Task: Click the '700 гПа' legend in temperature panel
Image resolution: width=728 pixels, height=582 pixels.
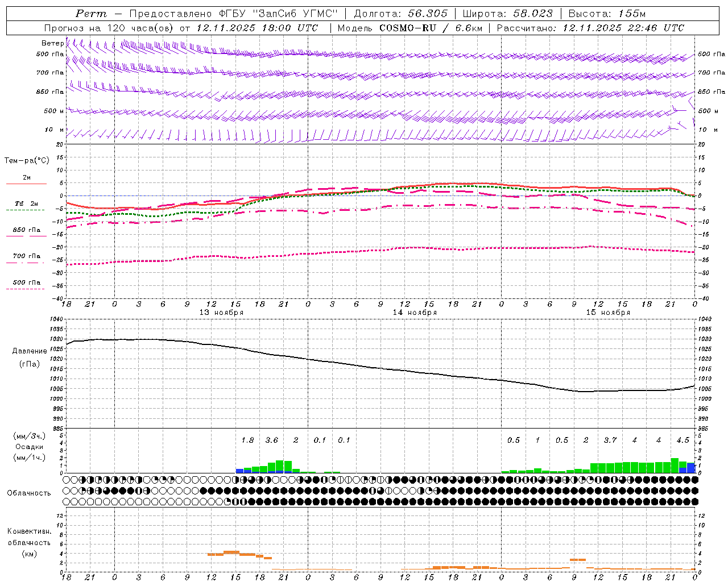Action: pyautogui.click(x=26, y=256)
